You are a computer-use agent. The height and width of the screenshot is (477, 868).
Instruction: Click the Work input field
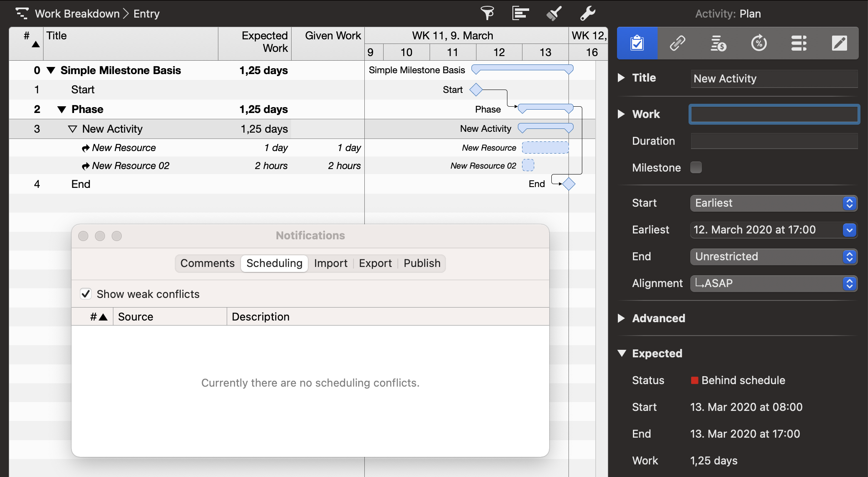774,114
